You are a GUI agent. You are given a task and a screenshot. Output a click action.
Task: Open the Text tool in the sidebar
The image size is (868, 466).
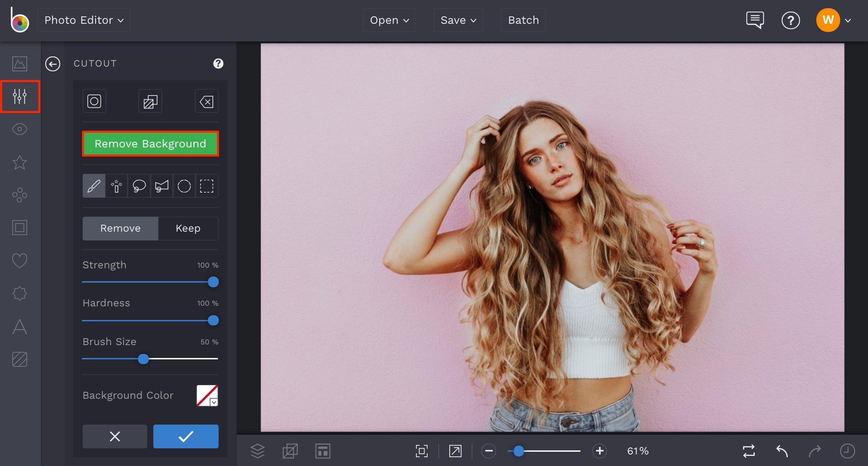19,327
